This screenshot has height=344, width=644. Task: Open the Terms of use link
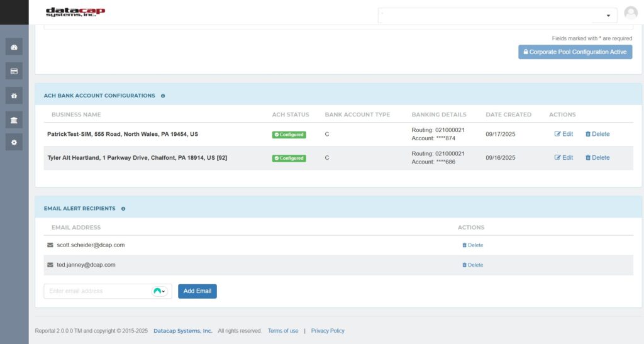[283, 331]
